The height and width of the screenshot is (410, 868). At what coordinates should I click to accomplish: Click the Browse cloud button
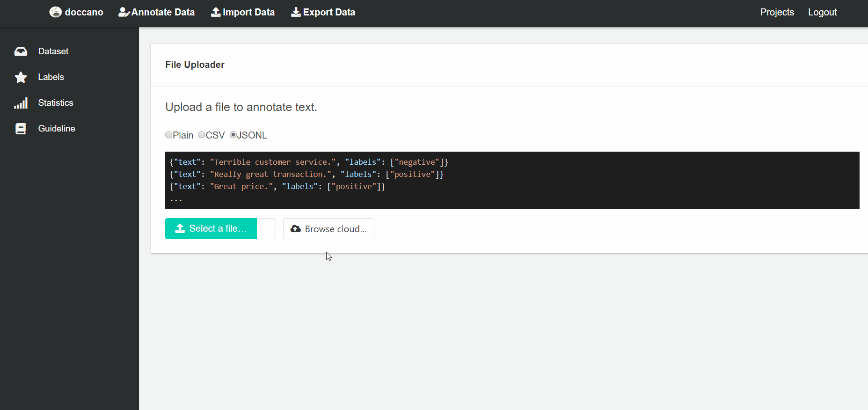click(328, 229)
